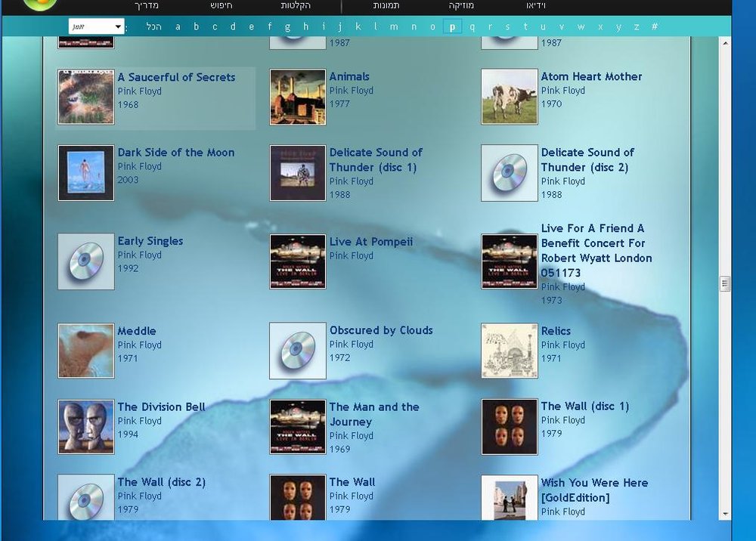Click the scrollbar up arrow
The height and width of the screenshot is (541, 756).
pyautogui.click(x=725, y=43)
